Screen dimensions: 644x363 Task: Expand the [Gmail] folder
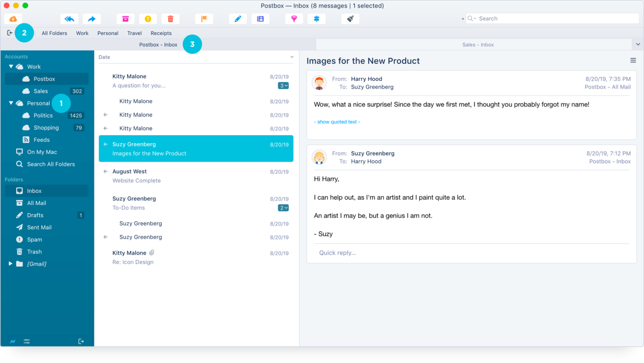tap(11, 263)
